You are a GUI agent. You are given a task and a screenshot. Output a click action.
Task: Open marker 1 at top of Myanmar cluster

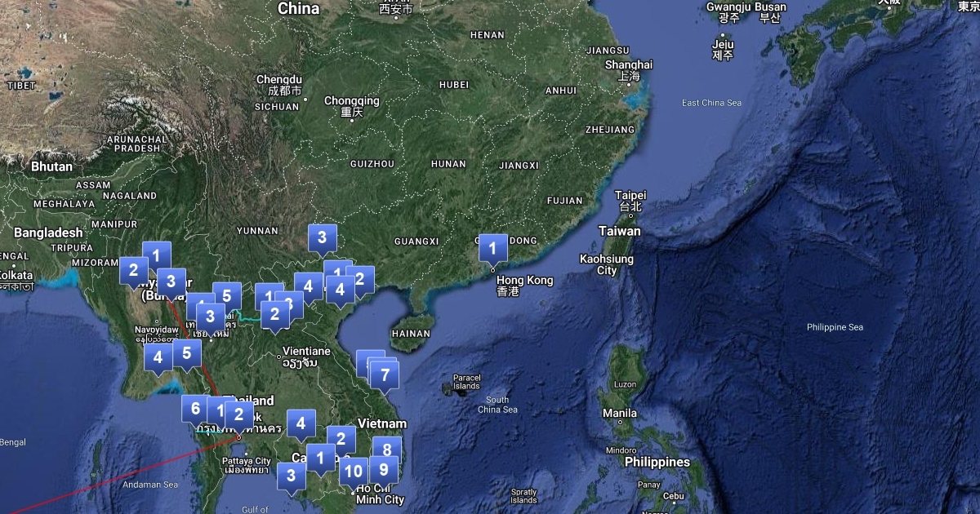pyautogui.click(x=156, y=255)
